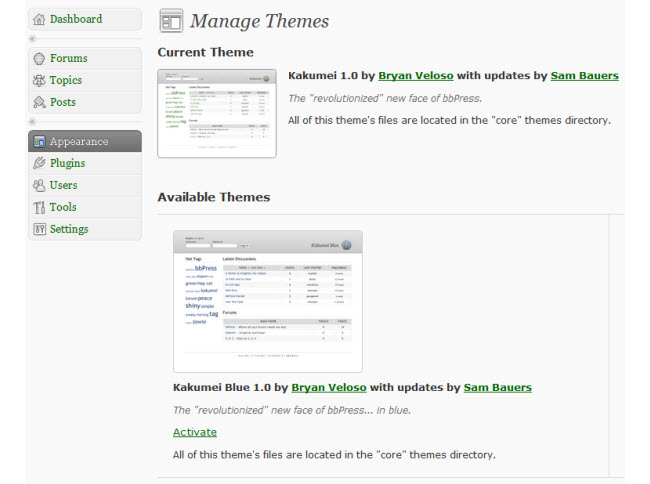Open Sam Bauers link in Current Theme
Screen dimensions: 650x484
coord(585,76)
